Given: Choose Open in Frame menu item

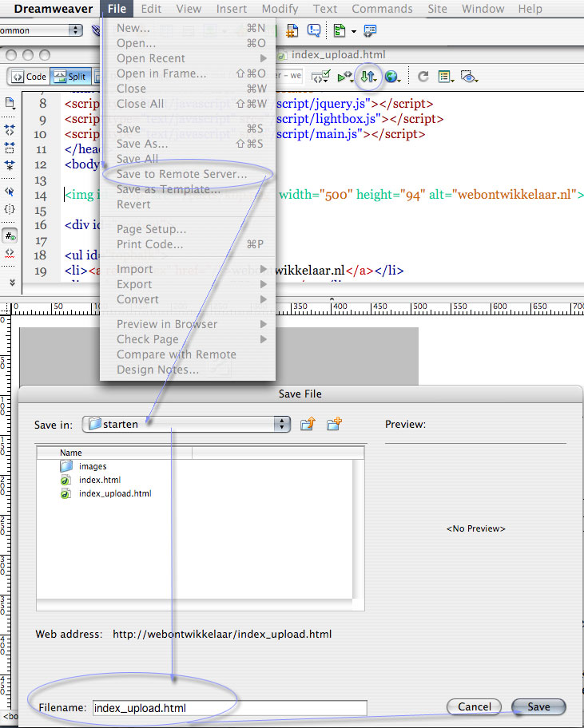Looking at the screenshot, I should coord(188,73).
